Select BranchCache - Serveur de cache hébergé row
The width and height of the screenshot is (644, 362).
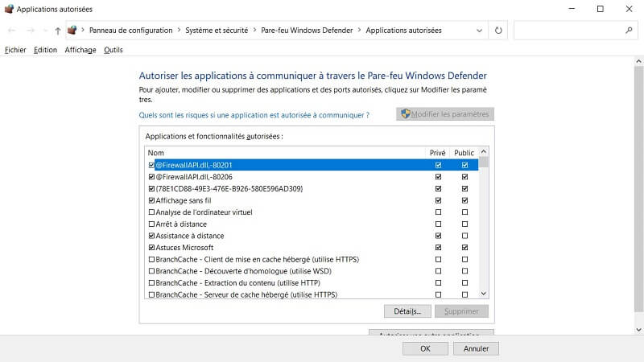point(246,294)
